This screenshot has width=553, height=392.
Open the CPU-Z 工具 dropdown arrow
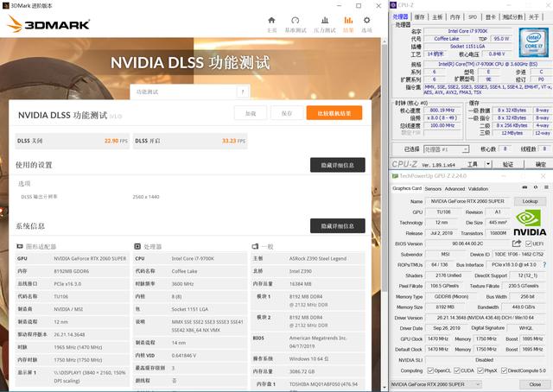488,164
